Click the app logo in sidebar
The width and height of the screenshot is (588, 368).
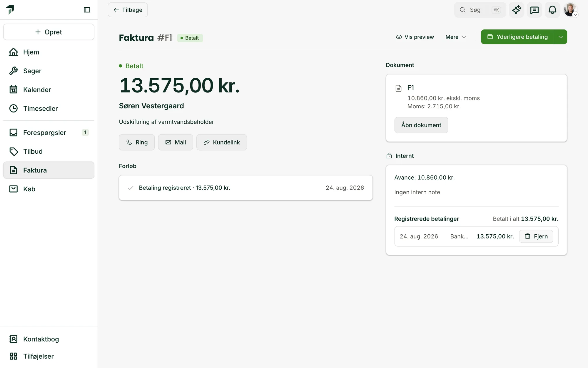[x=10, y=9]
